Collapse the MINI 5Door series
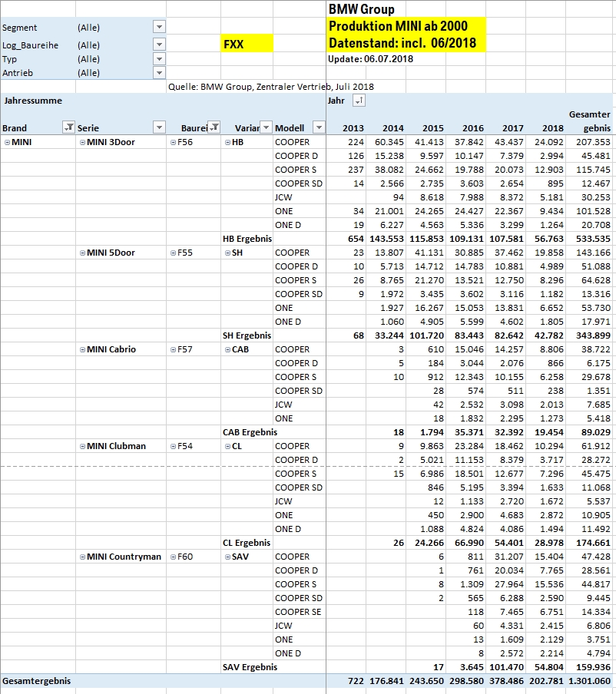The width and height of the screenshot is (616, 694). [82, 253]
